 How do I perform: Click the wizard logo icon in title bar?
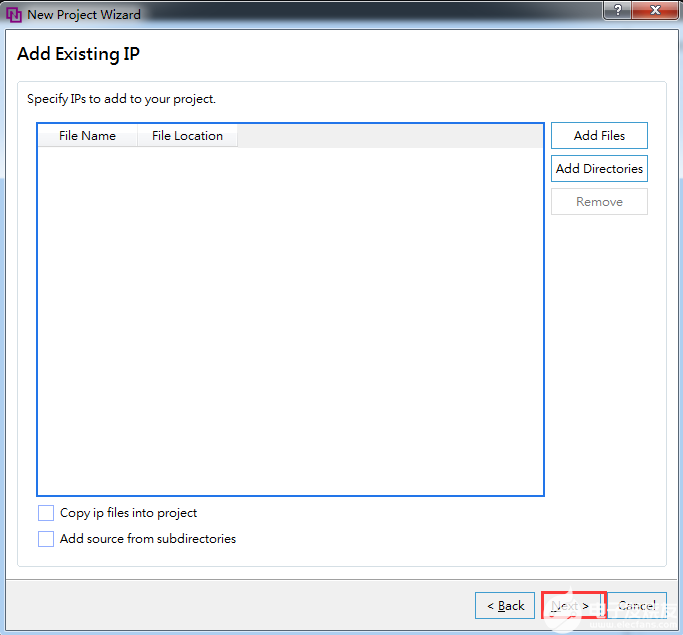(14, 14)
